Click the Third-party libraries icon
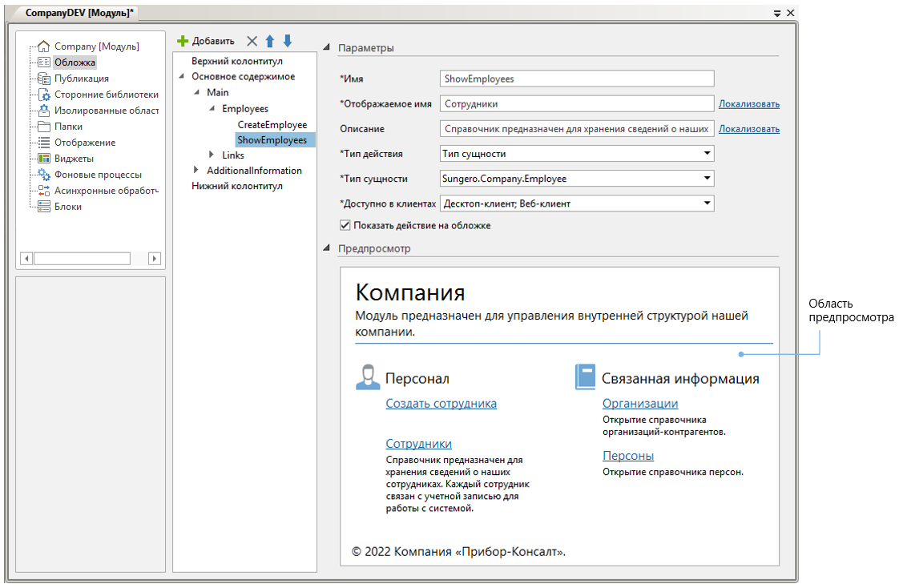This screenshot has height=588, width=899. [44, 95]
